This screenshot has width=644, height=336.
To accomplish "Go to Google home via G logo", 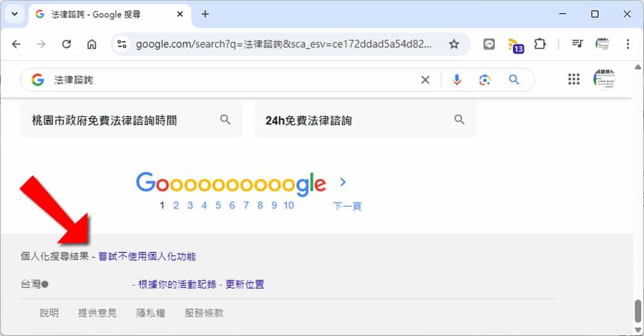I will pyautogui.click(x=38, y=80).
